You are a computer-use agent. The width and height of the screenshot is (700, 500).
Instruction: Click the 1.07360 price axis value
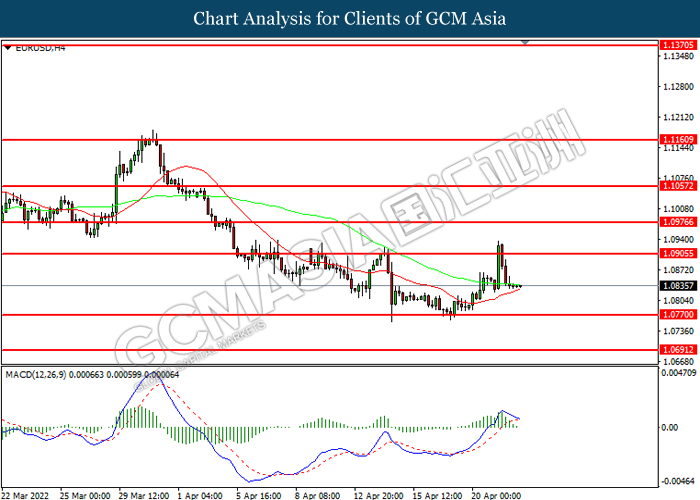point(679,331)
